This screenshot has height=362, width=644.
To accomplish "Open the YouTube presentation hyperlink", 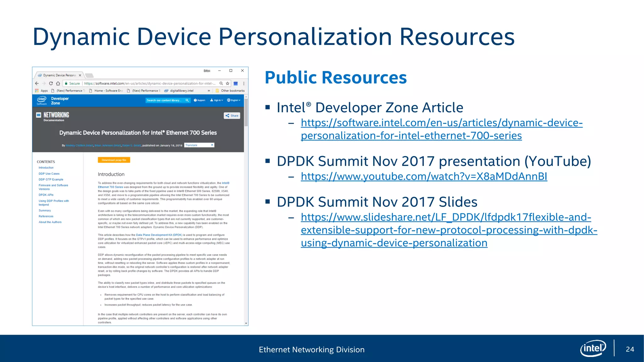I will (x=424, y=176).
